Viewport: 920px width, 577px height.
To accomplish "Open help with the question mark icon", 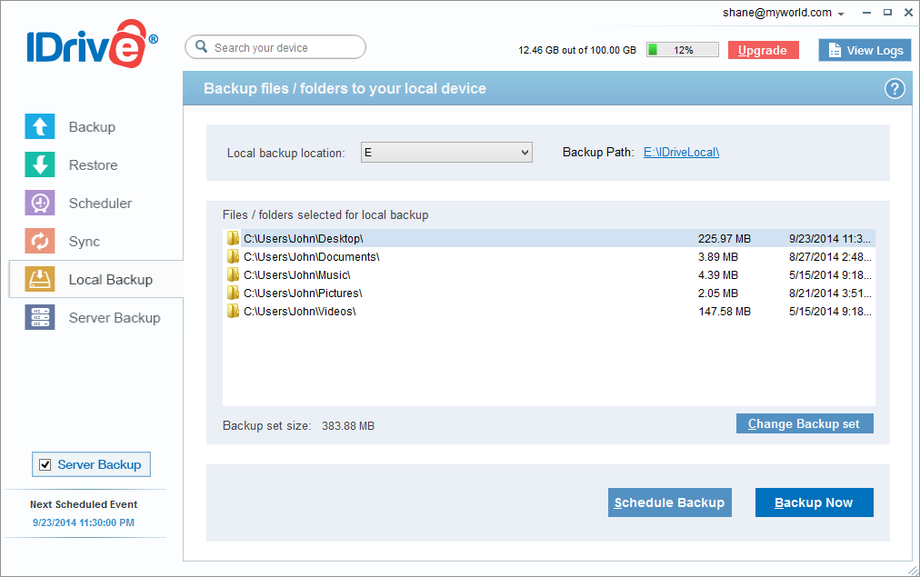I will click(894, 89).
